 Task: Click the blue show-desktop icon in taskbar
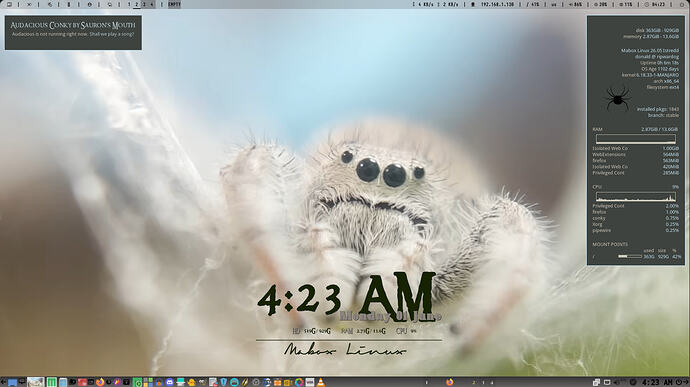point(12,382)
